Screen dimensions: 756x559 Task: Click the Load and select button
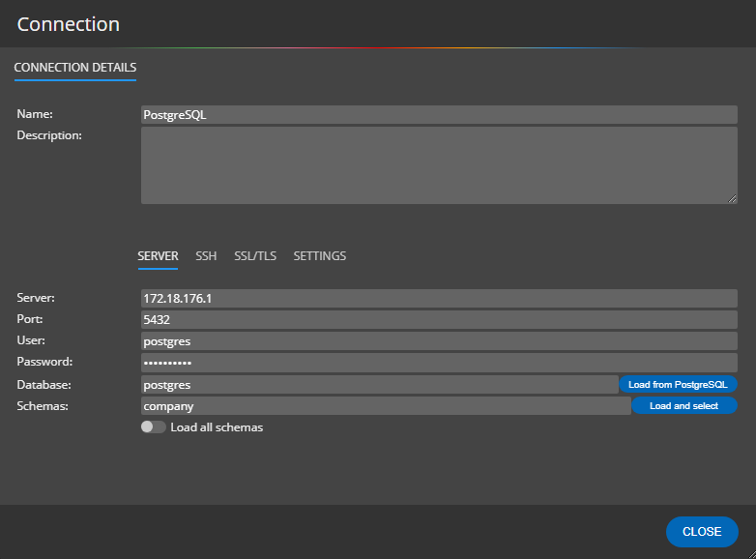coord(684,405)
